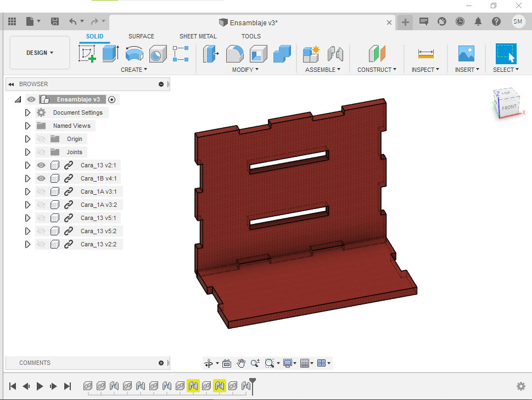The image size is (532, 400).
Task: Expand the Cara_13 v5:2 component
Action: [28, 231]
